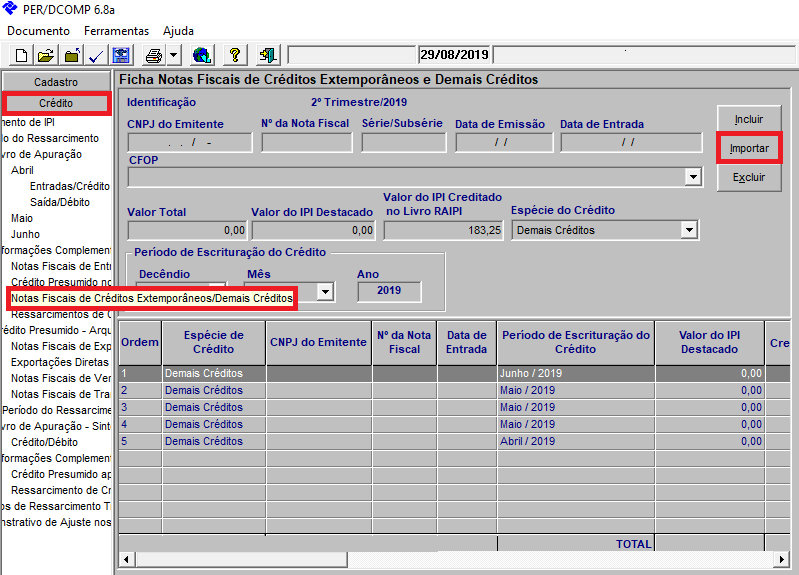Open the Ferramentas menu
799x575 pixels.
116,31
